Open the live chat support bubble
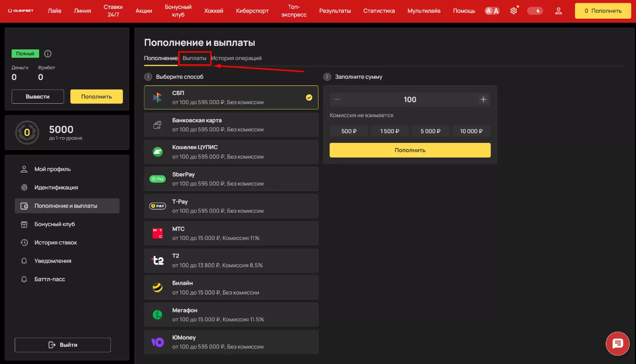636x364 pixels. pyautogui.click(x=617, y=344)
